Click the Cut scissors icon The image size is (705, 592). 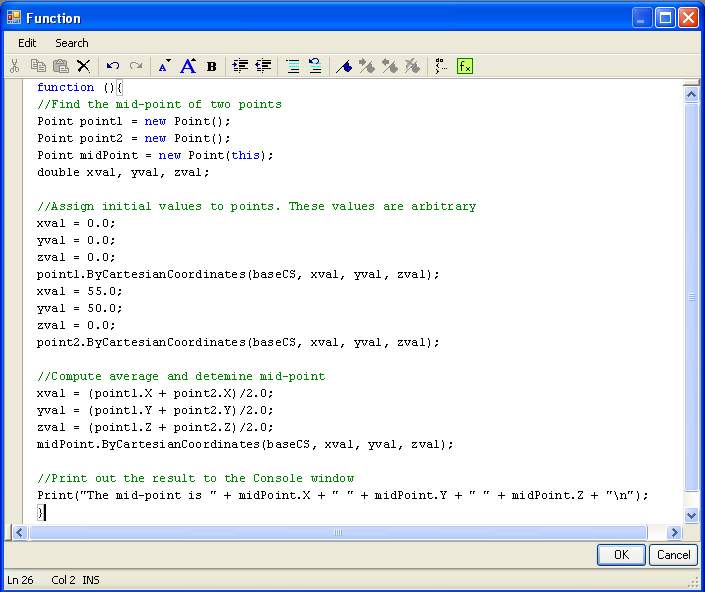click(14, 66)
